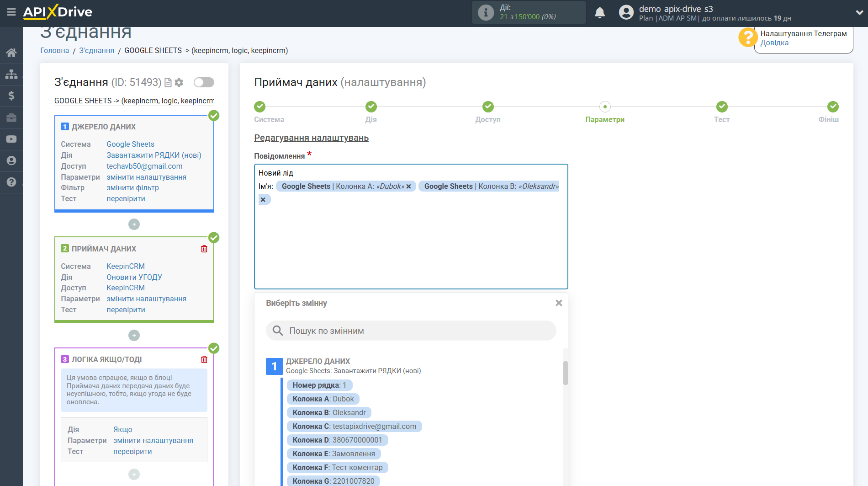Open the Тест step
Viewport: 868px width, 486px height.
click(722, 107)
